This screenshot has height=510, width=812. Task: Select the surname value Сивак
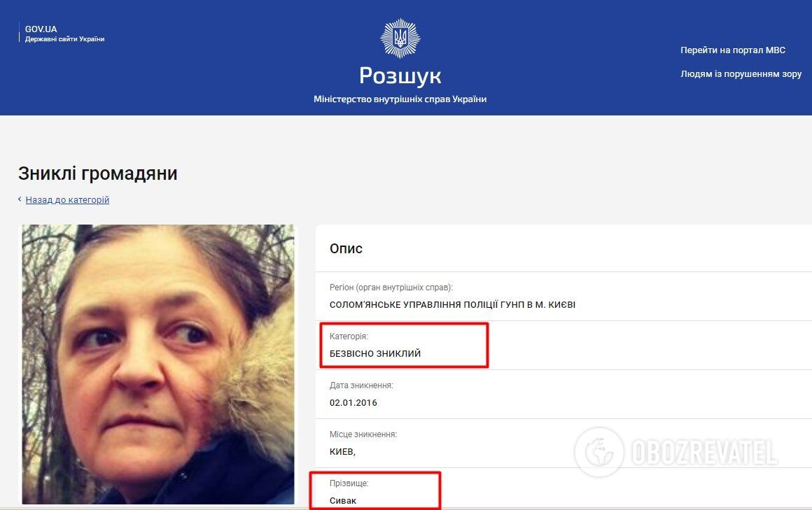coord(343,501)
